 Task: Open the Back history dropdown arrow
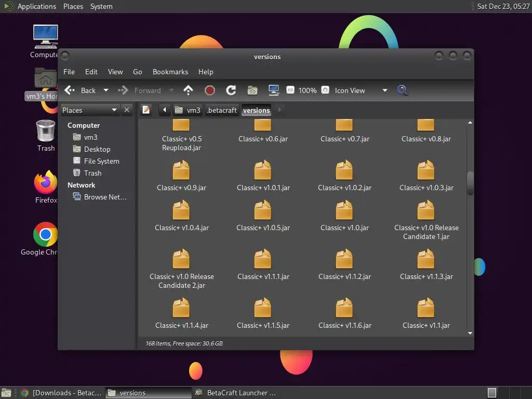[x=106, y=90]
